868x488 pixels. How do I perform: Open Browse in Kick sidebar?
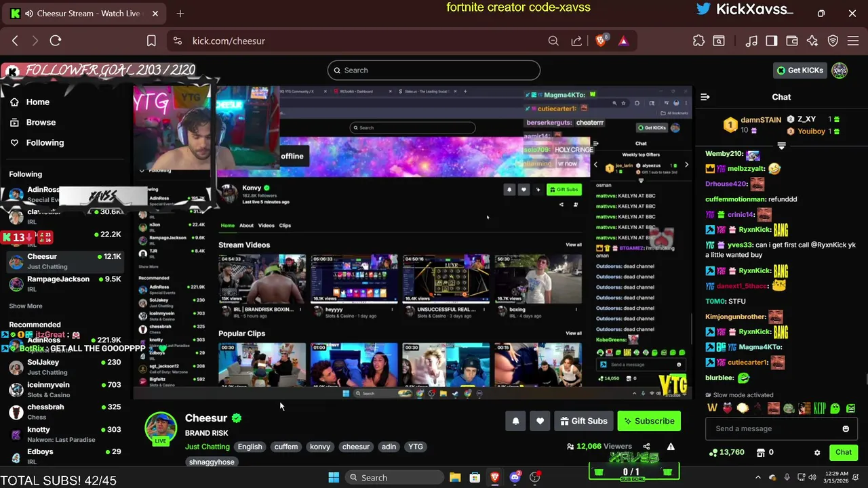[x=40, y=122]
